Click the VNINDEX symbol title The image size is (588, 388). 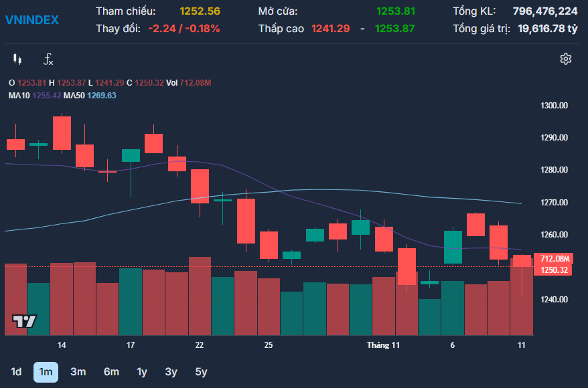(x=32, y=20)
